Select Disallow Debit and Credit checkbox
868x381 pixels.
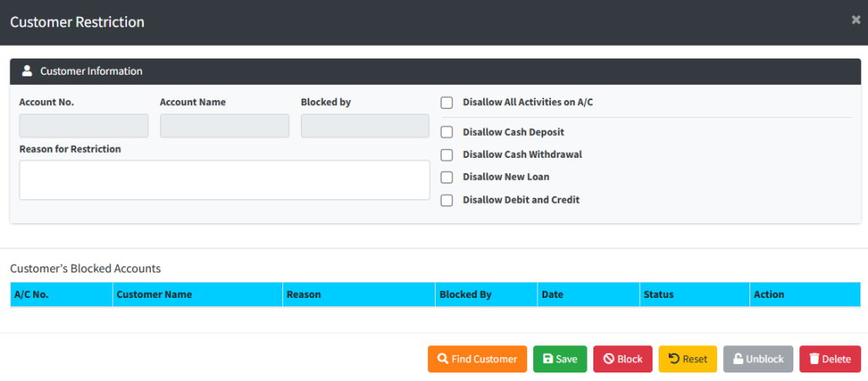[x=447, y=200]
